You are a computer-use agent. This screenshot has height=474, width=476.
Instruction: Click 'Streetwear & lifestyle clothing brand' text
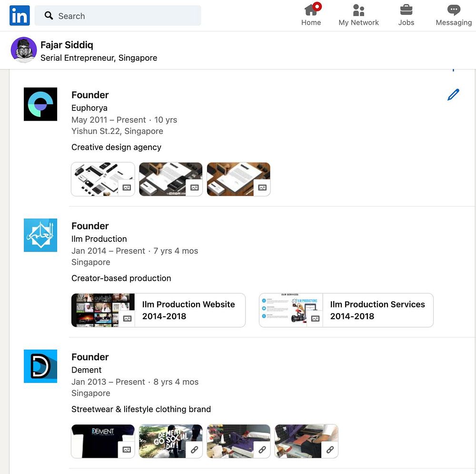point(141,409)
